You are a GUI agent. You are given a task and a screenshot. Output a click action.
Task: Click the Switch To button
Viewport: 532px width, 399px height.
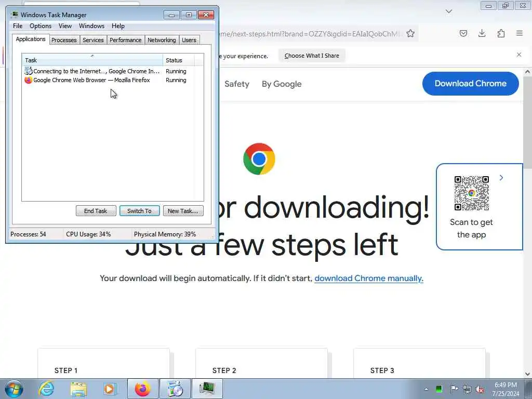click(x=139, y=211)
